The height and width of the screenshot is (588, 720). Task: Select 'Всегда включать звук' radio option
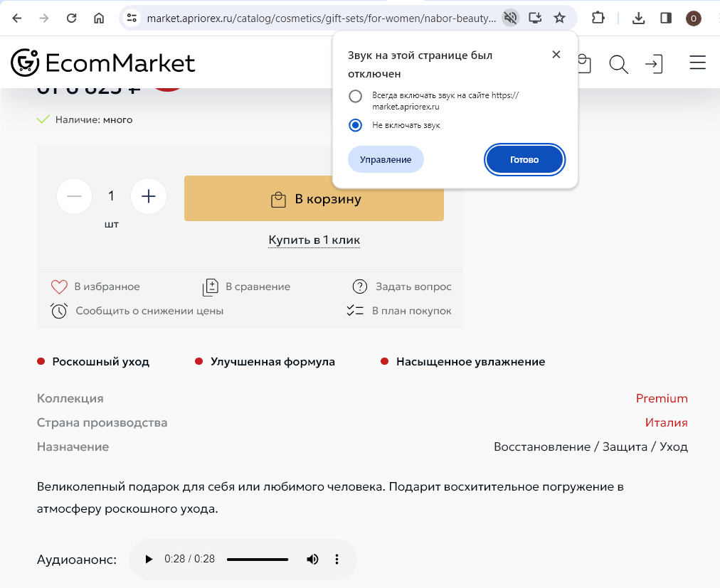pyautogui.click(x=356, y=96)
